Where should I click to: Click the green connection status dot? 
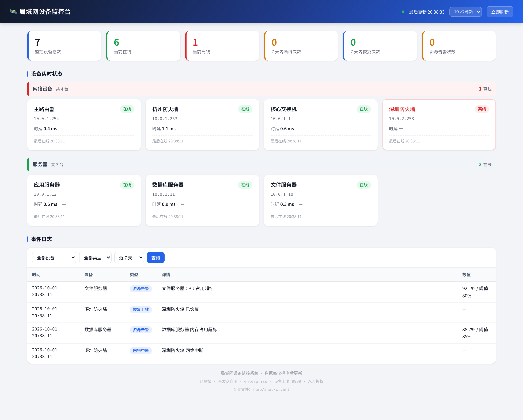pos(403,12)
